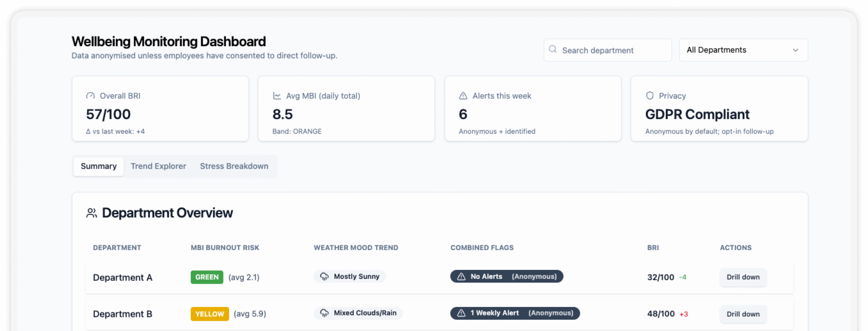Click the cloud icon in Mixed Clouds/Rain badge
This screenshot has height=331, width=868.
(324, 313)
